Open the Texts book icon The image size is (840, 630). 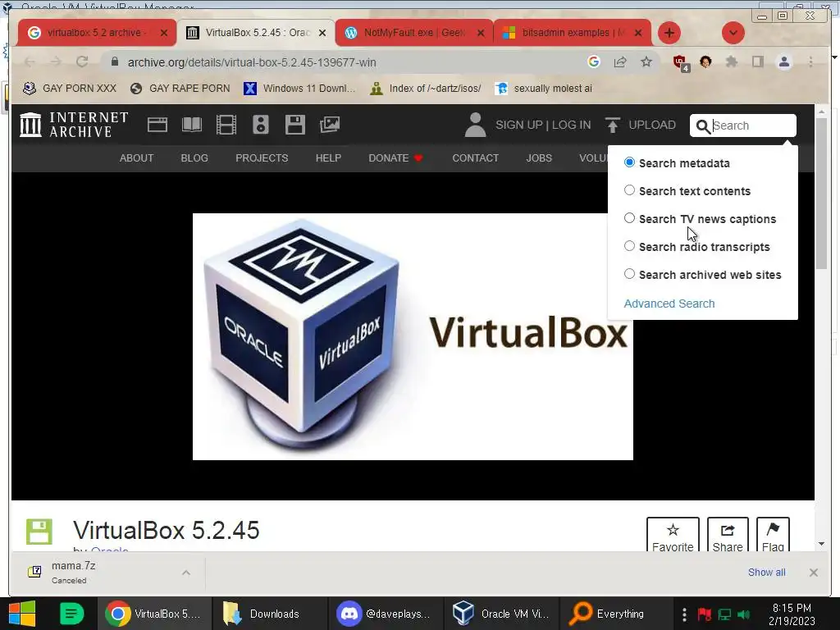(x=192, y=125)
